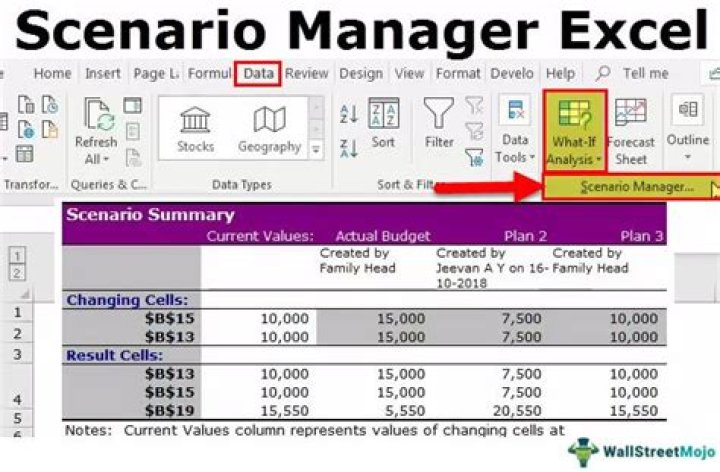Screen dimensions: 720x472
Task: Expand the Refresh All dropdown arrow
Action: [106, 160]
